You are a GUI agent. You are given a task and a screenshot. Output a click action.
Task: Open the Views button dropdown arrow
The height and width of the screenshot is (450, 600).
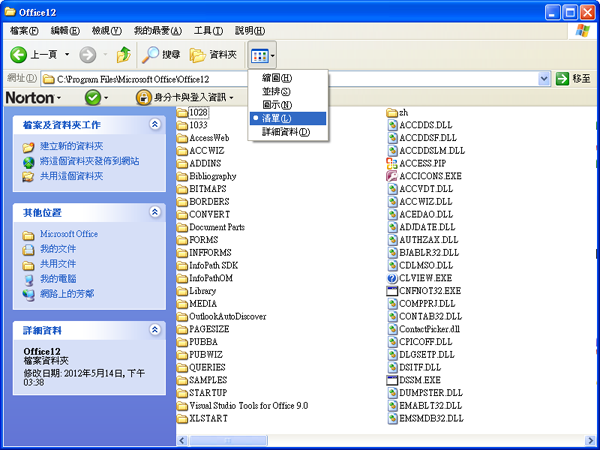click(x=272, y=56)
